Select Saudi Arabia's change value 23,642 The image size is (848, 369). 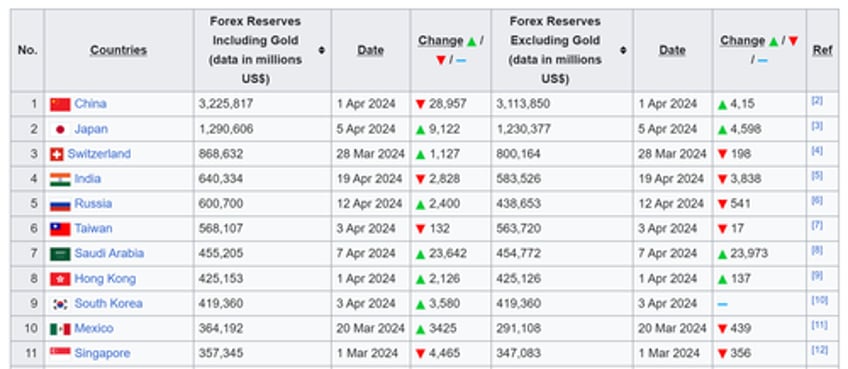[x=448, y=253]
